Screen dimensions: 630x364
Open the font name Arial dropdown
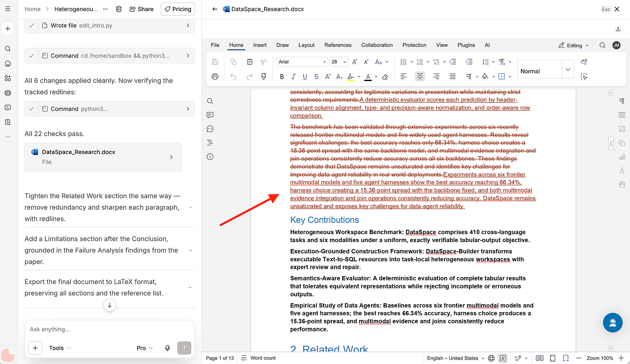click(302, 62)
